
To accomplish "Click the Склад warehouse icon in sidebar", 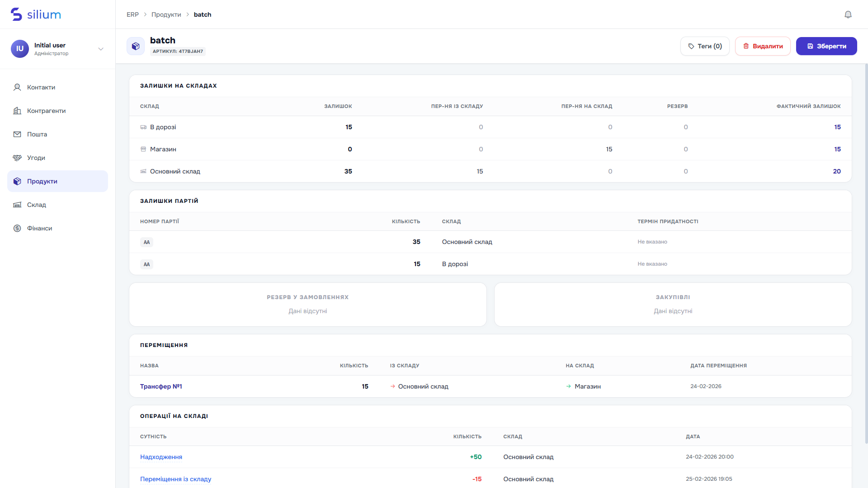I will pos(17,205).
